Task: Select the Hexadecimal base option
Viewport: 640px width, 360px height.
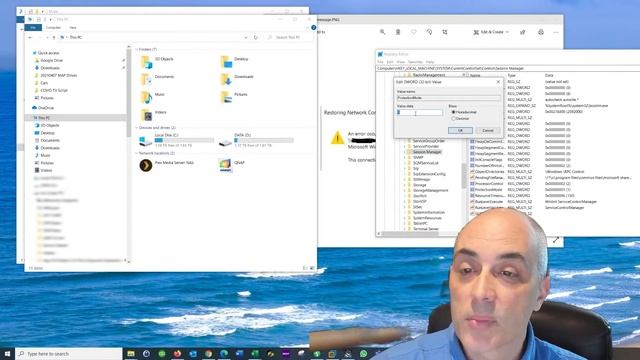Action: (x=464, y=112)
